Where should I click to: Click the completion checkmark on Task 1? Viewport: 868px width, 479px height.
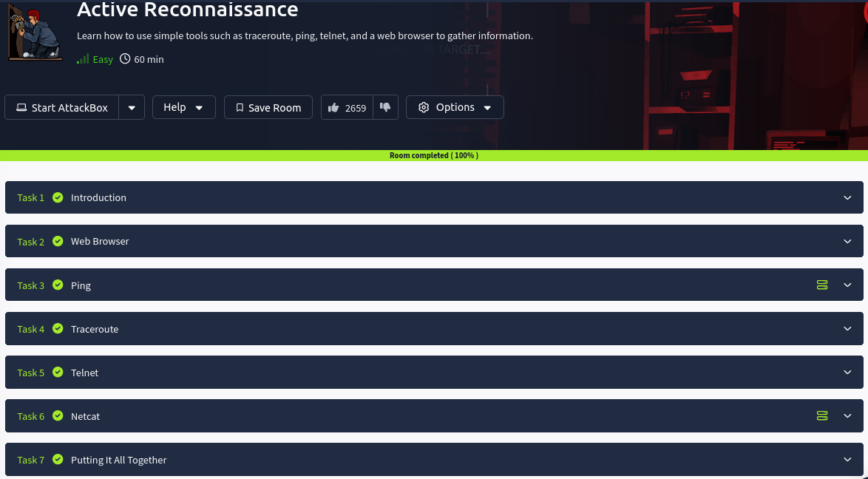[58, 197]
